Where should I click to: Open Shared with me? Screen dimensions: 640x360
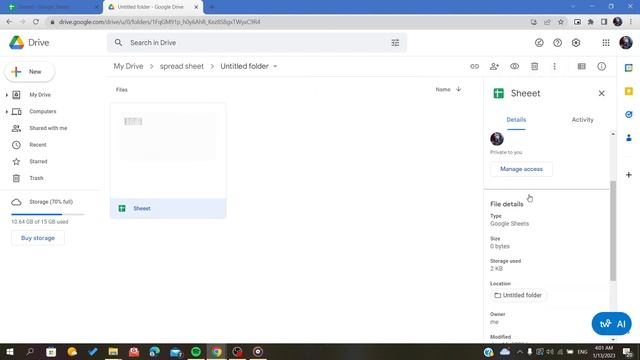48,128
